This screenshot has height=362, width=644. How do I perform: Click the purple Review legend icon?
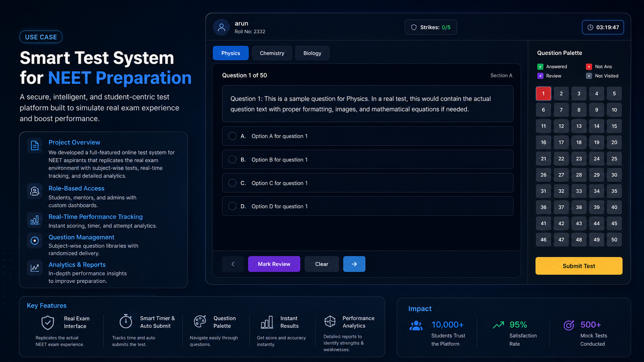540,76
